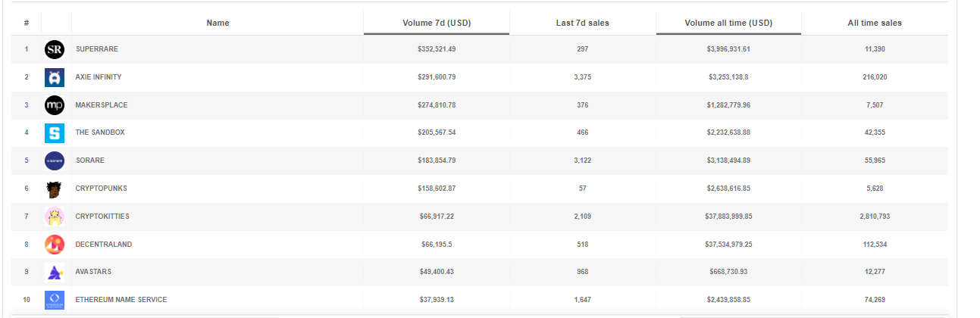Sort by All time sales header
The height and width of the screenshot is (318, 980).
click(875, 23)
